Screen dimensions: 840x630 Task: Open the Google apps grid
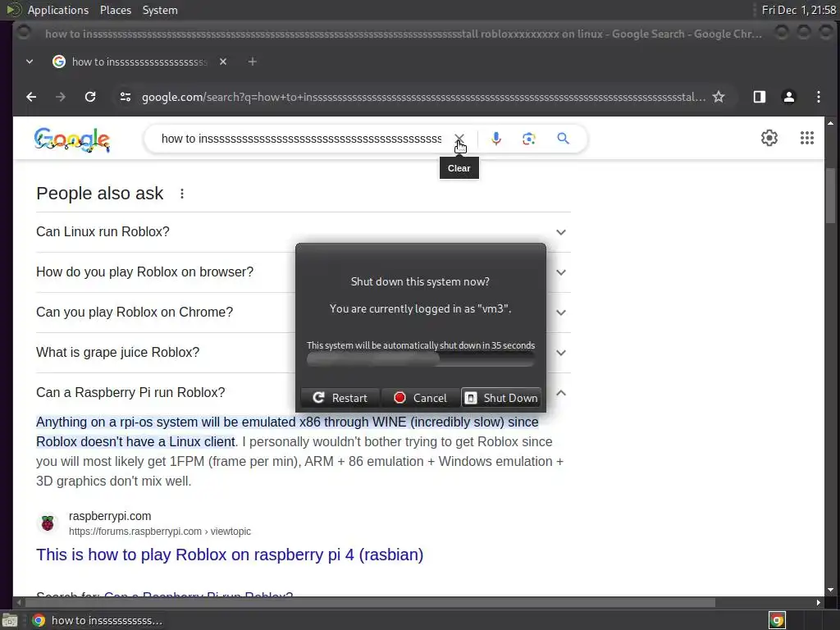click(x=807, y=138)
